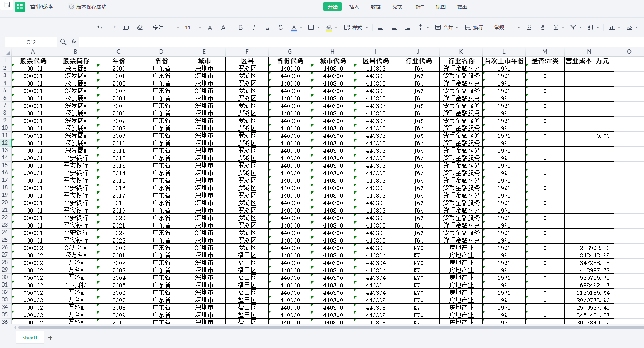
Task: Open the 公式 tab
Action: pyautogui.click(x=397, y=7)
